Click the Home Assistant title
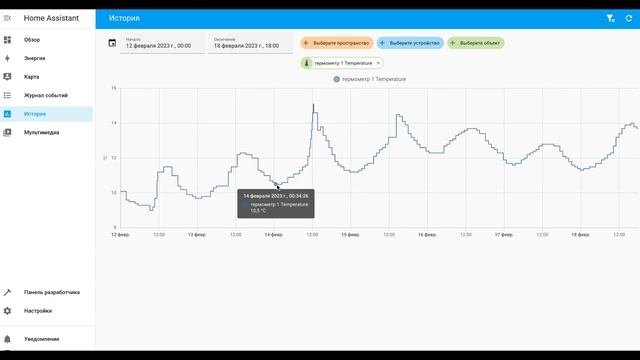The image size is (640, 360). click(51, 18)
